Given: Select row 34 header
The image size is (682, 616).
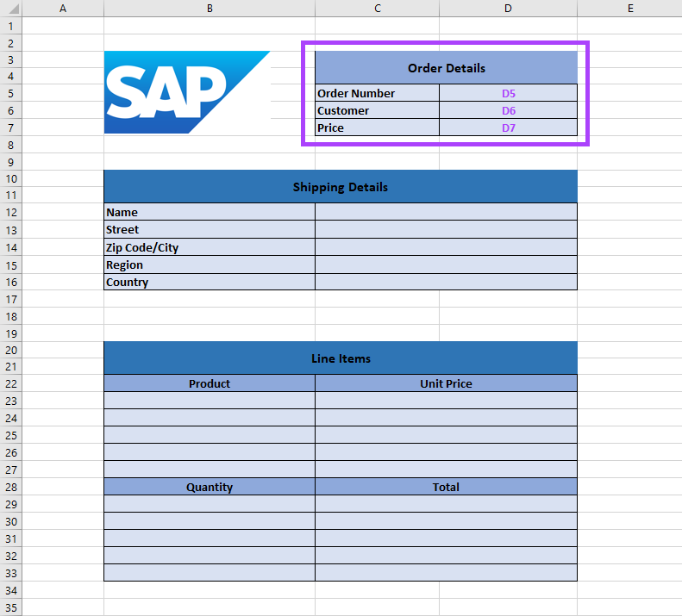Looking at the screenshot, I should coord(11,590).
